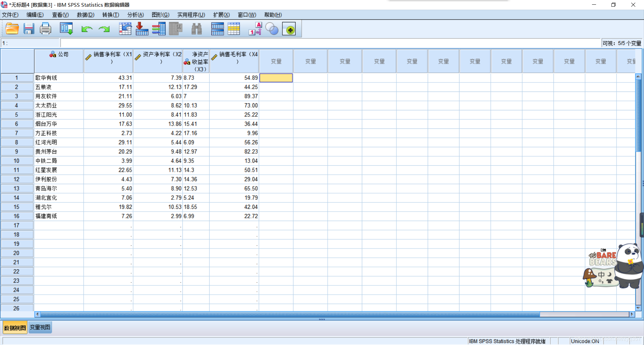The width and height of the screenshot is (644, 345).
Task: Click the cell editor input field
Action: pos(330,43)
